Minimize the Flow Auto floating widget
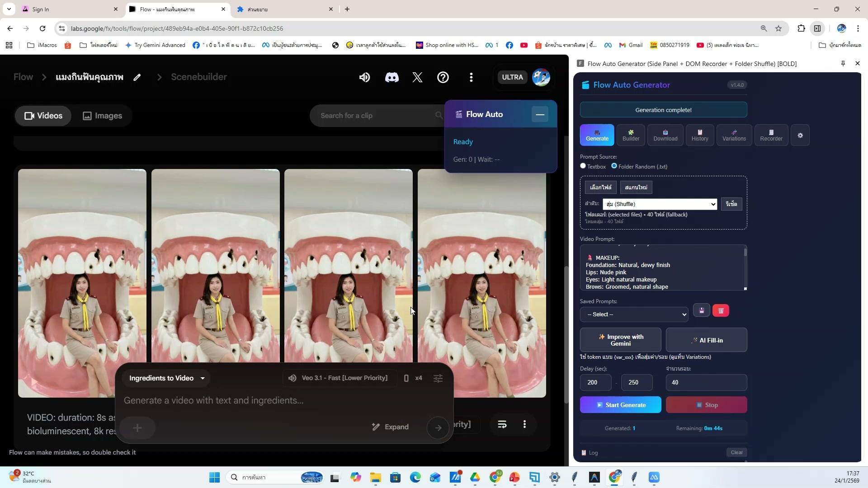Image resolution: width=868 pixels, height=488 pixels. click(x=540, y=114)
